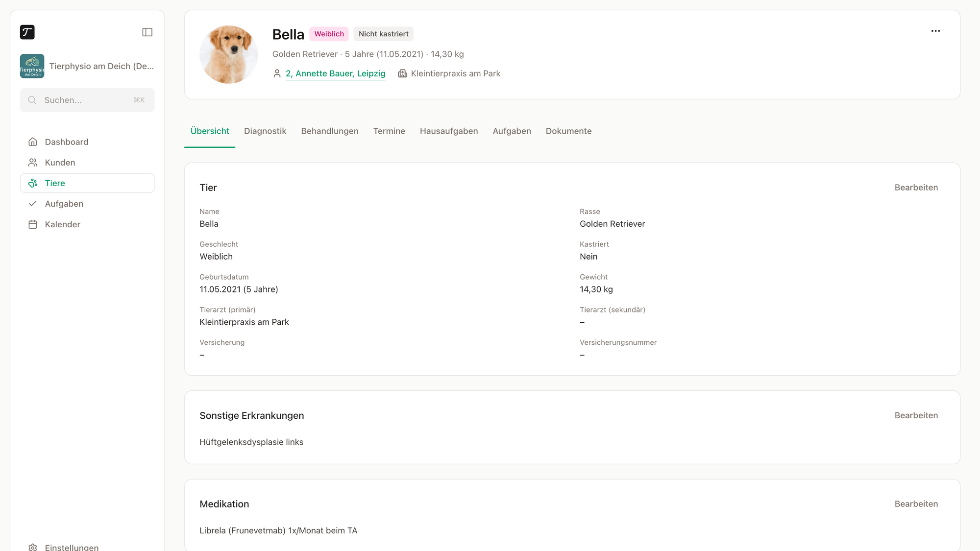Viewport: 980px width, 551px height.
Task: Open the three-dot menu for Bella
Action: click(935, 31)
